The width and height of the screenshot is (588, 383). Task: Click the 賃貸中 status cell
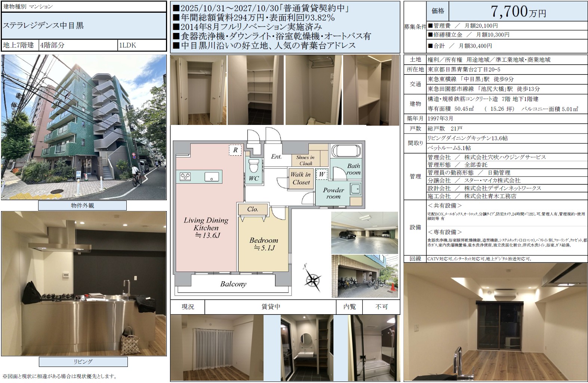point(271,307)
